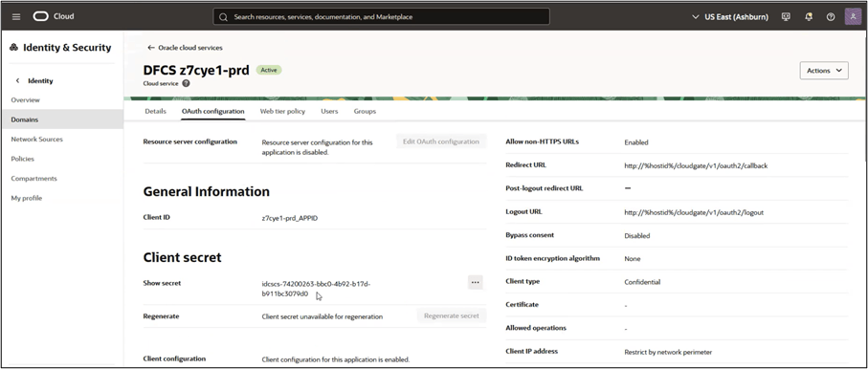Click the client secret value idcscs-74200263
Image resolution: width=868 pixels, height=369 pixels.
(316, 289)
